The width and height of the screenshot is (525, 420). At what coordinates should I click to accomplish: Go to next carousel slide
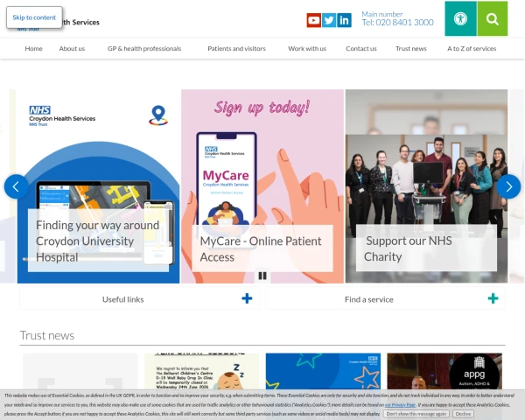coord(508,186)
